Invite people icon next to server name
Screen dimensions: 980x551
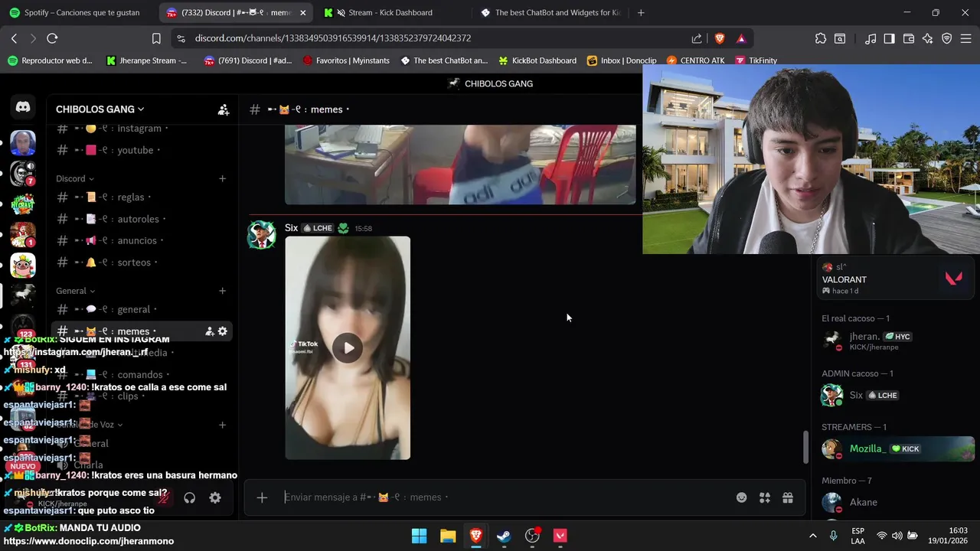click(x=223, y=109)
